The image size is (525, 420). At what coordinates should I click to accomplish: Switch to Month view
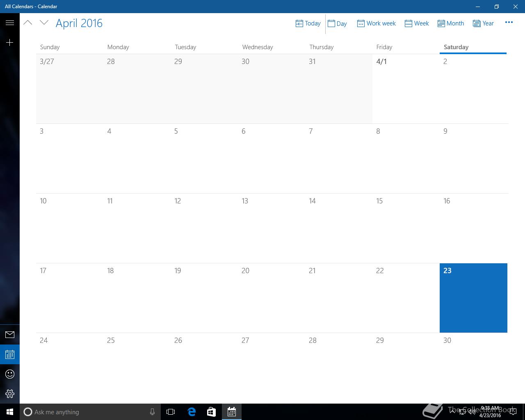coord(451,23)
